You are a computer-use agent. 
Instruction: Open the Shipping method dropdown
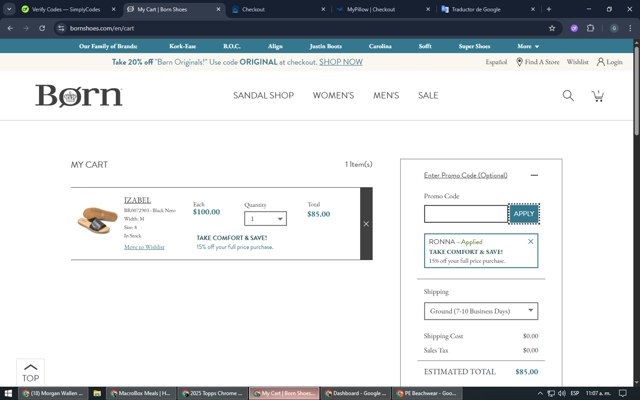(x=481, y=311)
